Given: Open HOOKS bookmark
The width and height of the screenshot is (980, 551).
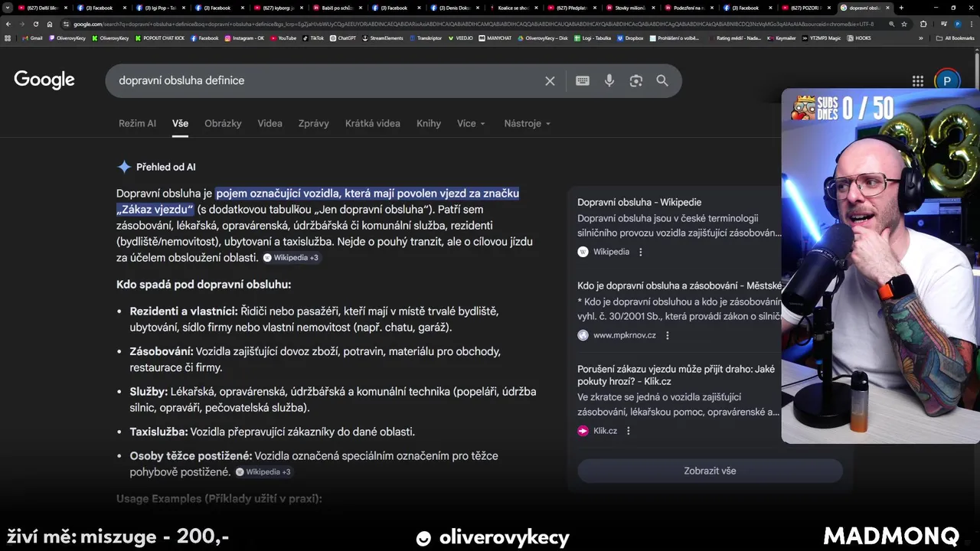Looking at the screenshot, I should point(859,38).
